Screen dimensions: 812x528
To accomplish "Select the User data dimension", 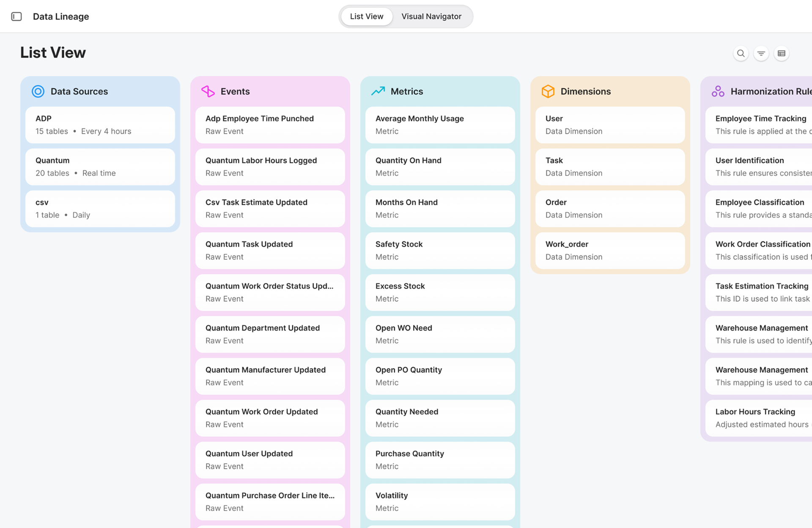I will pyautogui.click(x=610, y=125).
